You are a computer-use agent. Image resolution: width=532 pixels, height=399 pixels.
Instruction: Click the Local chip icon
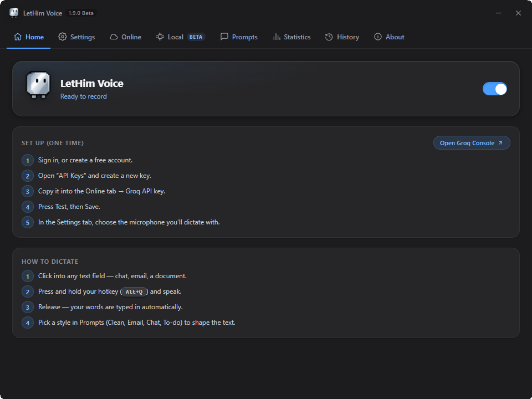(160, 37)
